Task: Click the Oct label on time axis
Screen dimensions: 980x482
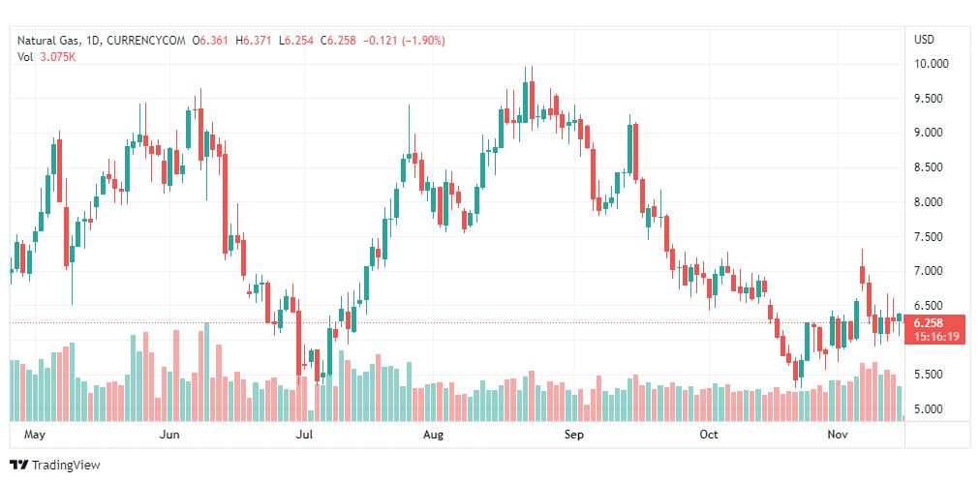Action: click(x=709, y=435)
